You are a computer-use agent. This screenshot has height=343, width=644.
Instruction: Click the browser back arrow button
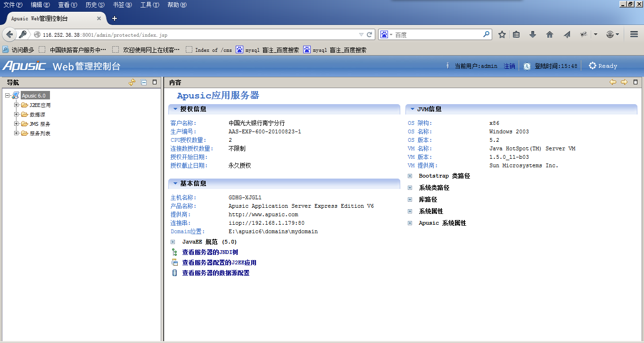pyautogui.click(x=9, y=34)
